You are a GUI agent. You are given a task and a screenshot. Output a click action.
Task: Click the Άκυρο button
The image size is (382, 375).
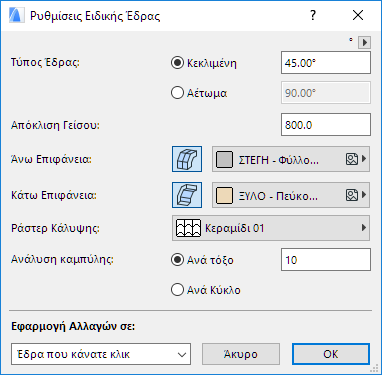[241, 354]
